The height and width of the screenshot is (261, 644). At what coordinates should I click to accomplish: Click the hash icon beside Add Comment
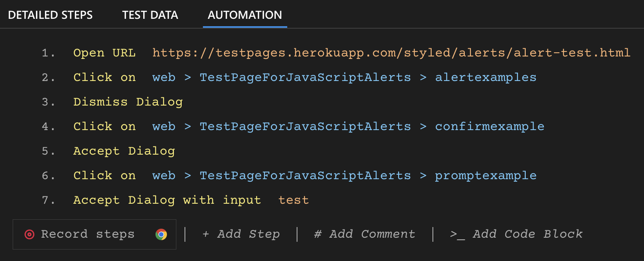coord(317,234)
